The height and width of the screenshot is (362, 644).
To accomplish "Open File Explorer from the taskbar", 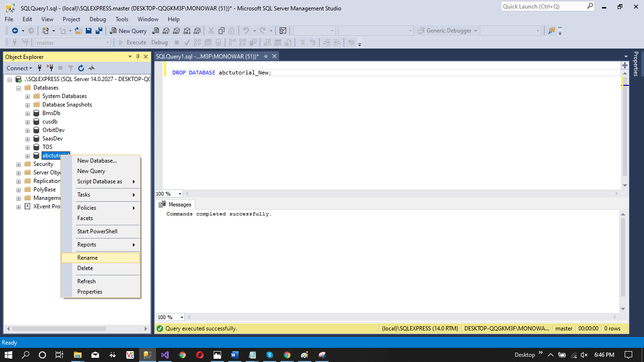I will [x=78, y=355].
